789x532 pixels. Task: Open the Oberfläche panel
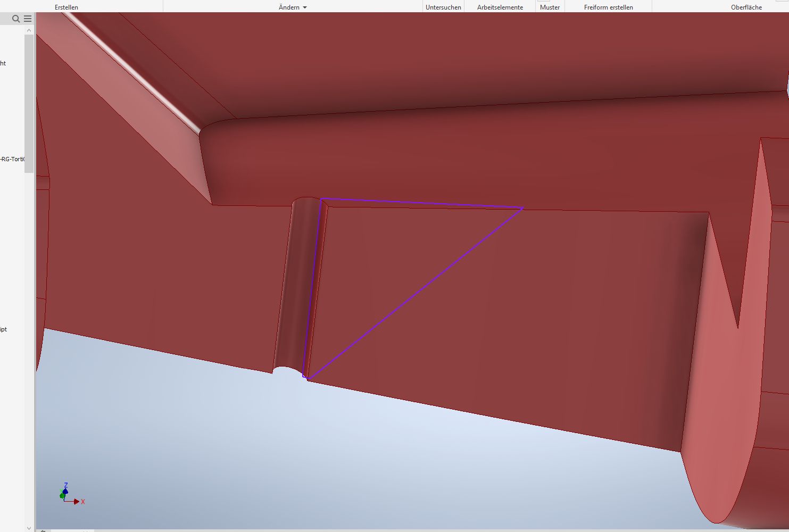[746, 7]
